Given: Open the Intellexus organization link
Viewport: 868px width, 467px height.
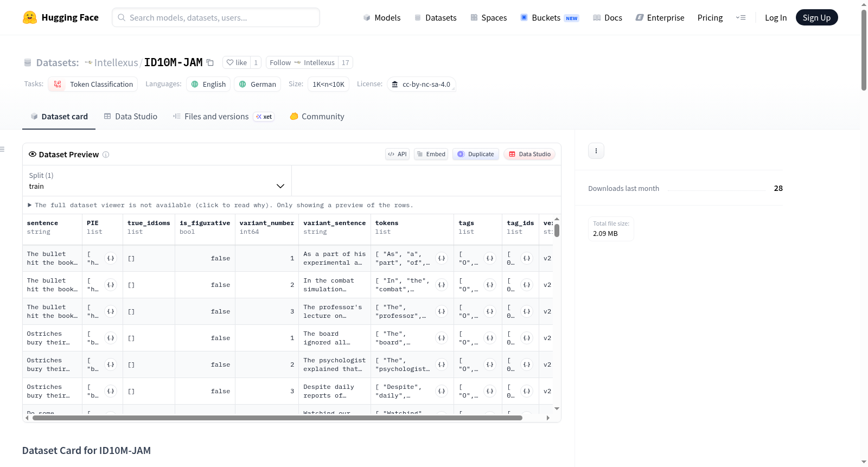Looking at the screenshot, I should coord(116,62).
